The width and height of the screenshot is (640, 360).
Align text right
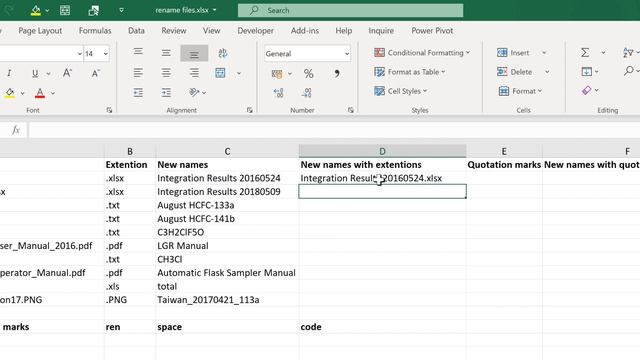[194, 73]
